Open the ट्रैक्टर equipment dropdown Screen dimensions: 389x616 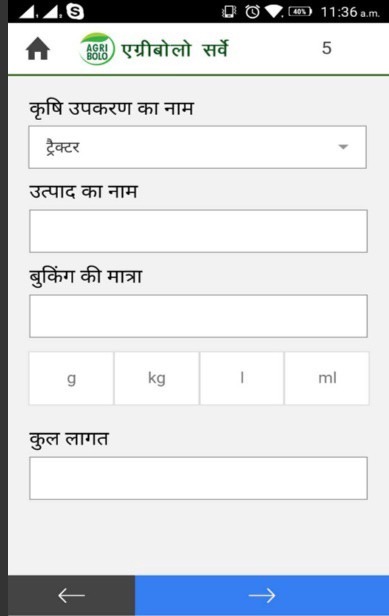click(198, 147)
